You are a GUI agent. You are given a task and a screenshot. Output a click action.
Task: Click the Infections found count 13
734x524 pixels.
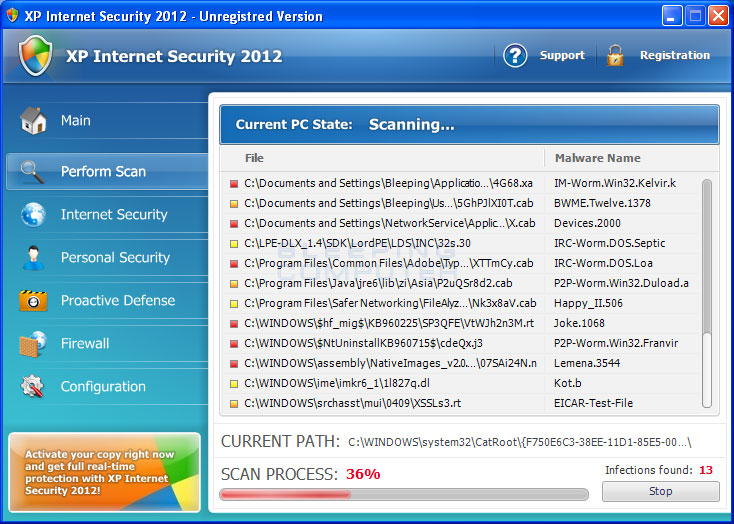click(x=706, y=470)
